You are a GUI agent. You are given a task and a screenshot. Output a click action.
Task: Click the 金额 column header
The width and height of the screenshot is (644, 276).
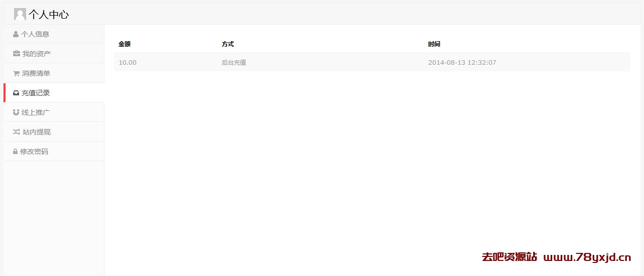124,44
